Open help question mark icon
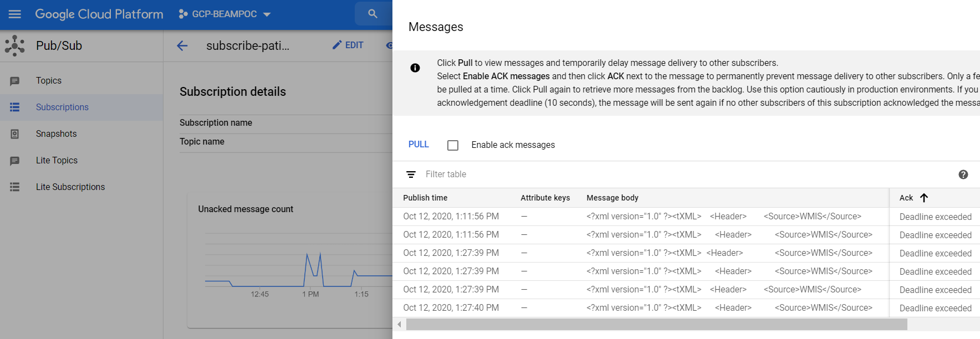This screenshot has height=339, width=980. (963, 174)
